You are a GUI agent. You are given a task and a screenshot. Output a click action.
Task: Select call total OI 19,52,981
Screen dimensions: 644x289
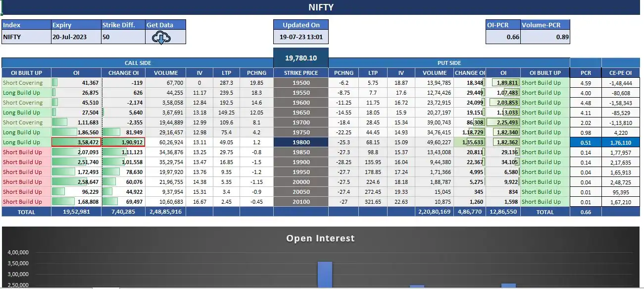76,212
